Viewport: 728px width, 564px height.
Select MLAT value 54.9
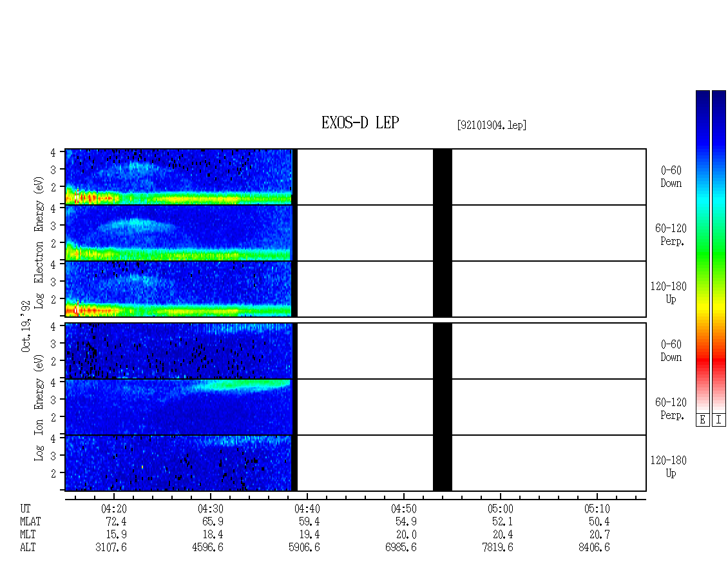[x=406, y=521]
